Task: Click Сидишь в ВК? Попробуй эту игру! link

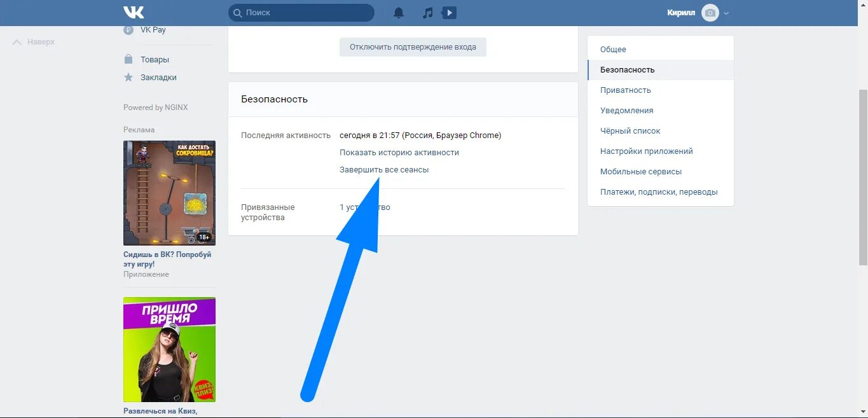Action: [167, 259]
